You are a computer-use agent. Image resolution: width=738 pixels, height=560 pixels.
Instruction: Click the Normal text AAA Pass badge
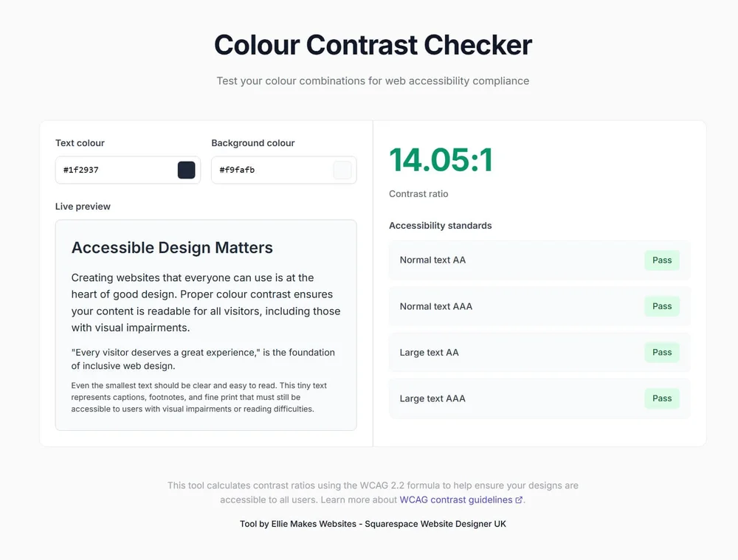[662, 306]
